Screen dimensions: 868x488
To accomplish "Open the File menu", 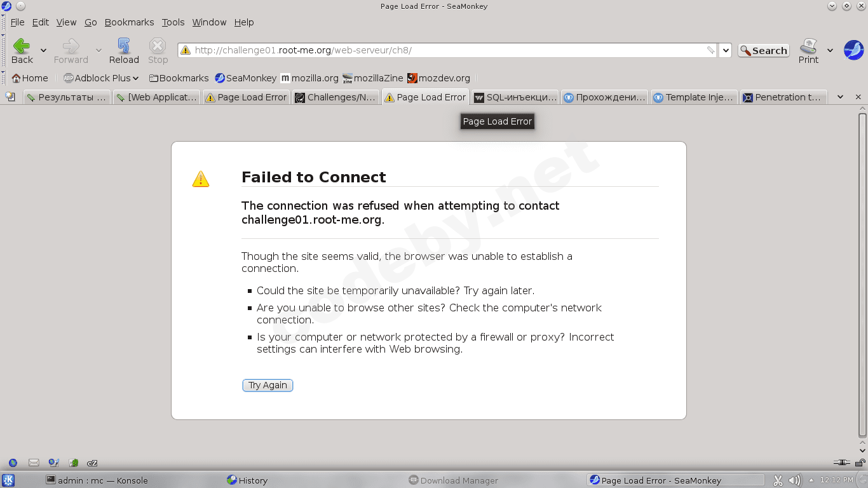I will 17,22.
